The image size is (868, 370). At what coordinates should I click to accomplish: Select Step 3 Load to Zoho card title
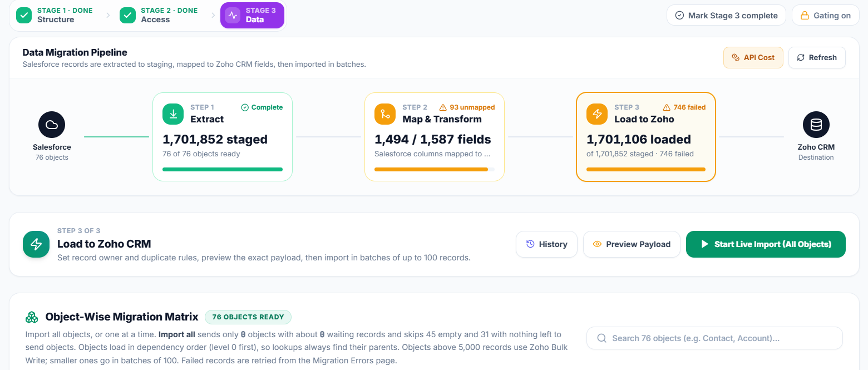click(x=644, y=119)
